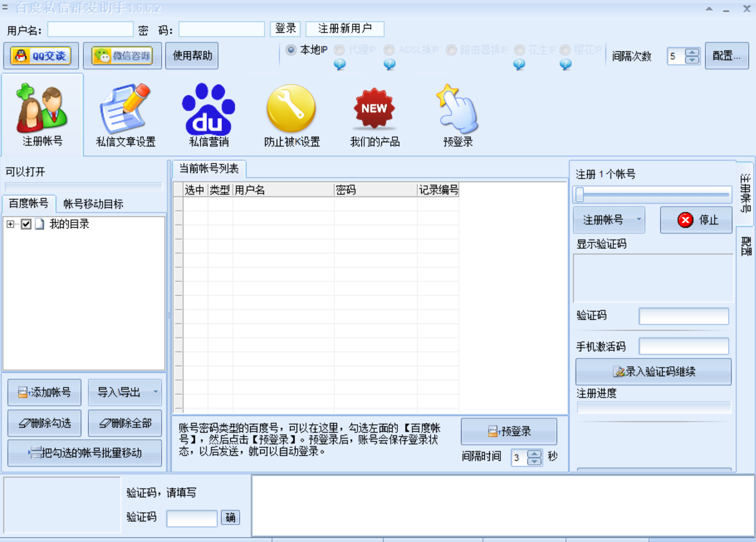Click the 添加帐号 button
756x542 pixels.
[44, 393]
